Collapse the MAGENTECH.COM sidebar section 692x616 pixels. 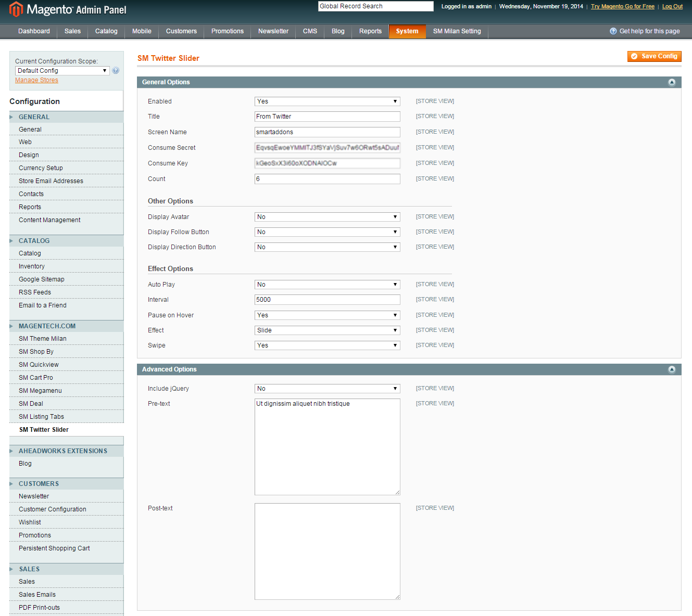66,326
